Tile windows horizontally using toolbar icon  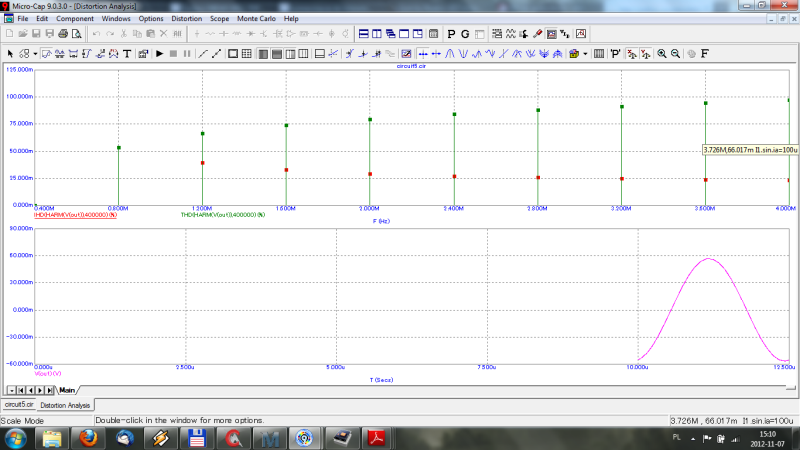pyautogui.click(x=364, y=34)
